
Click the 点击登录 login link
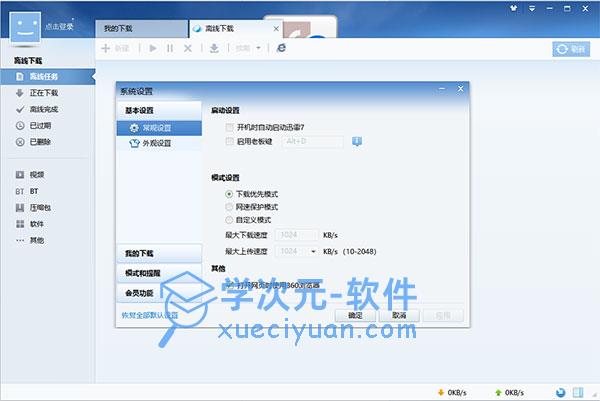[x=59, y=26]
